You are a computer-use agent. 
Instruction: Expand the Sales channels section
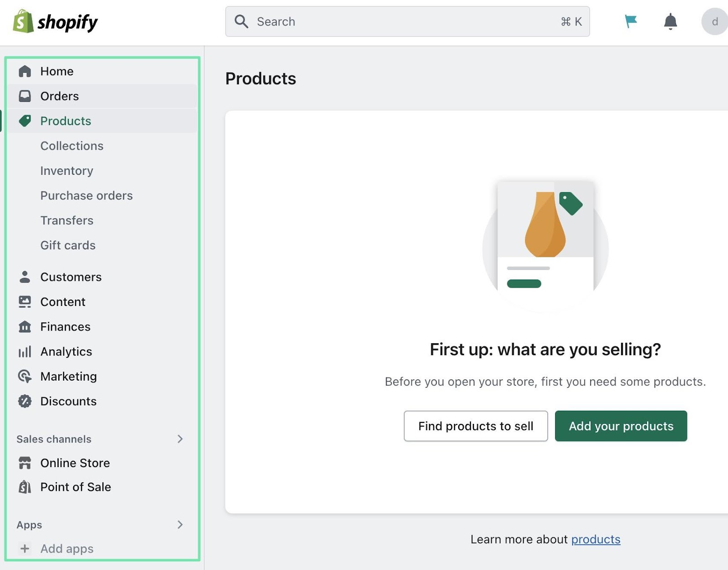click(181, 439)
